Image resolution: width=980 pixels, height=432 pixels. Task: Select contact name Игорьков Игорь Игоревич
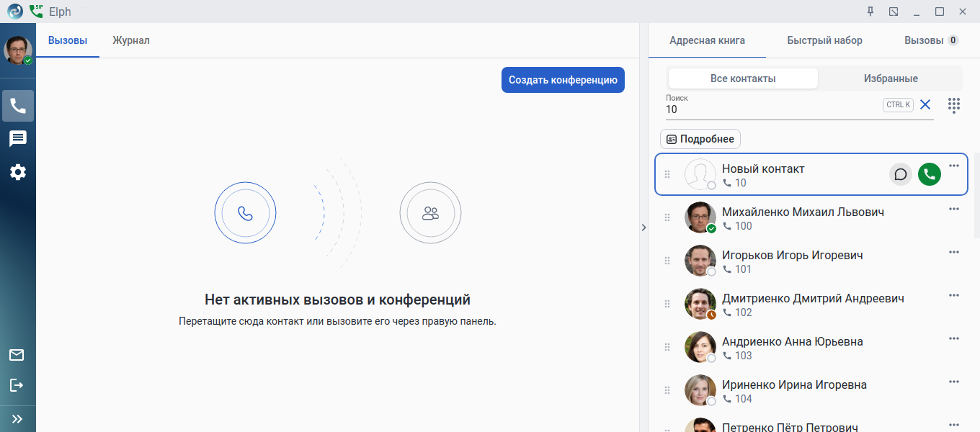point(793,256)
